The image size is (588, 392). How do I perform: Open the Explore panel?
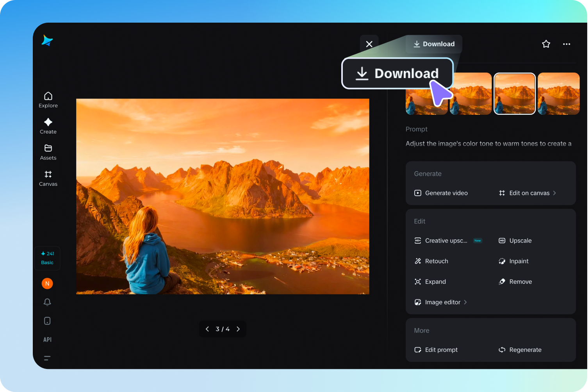point(48,100)
